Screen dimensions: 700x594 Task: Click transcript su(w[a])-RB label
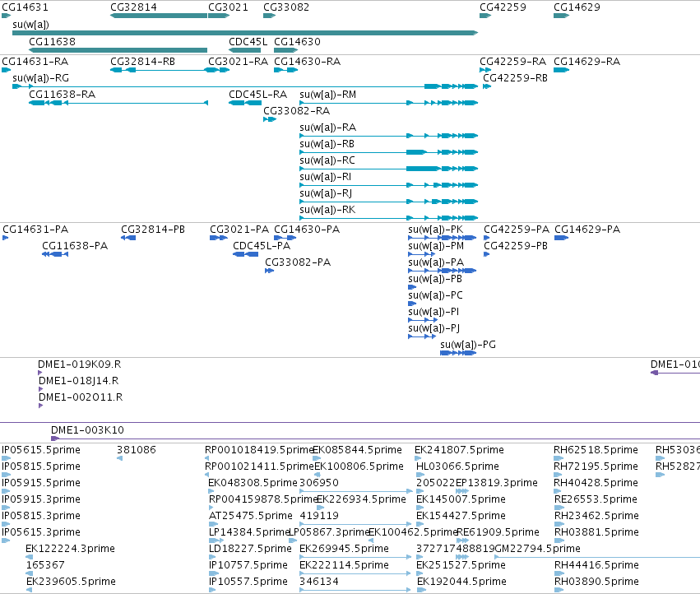(x=327, y=144)
